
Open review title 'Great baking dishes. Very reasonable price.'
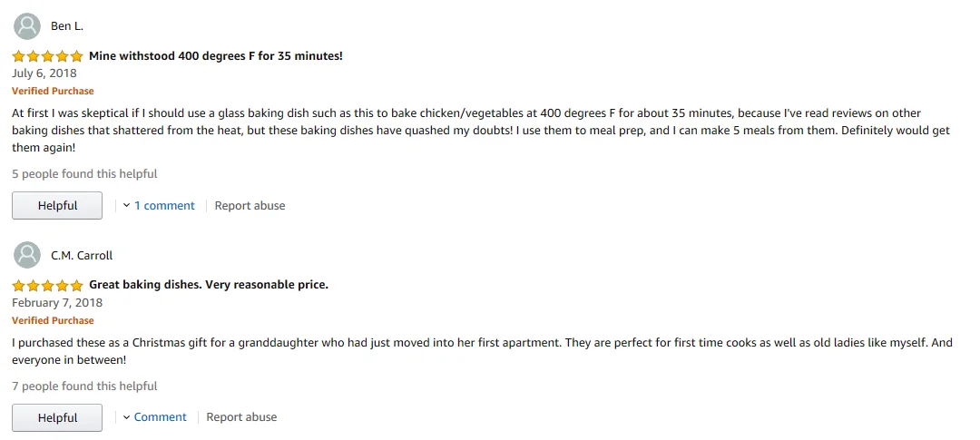(208, 285)
